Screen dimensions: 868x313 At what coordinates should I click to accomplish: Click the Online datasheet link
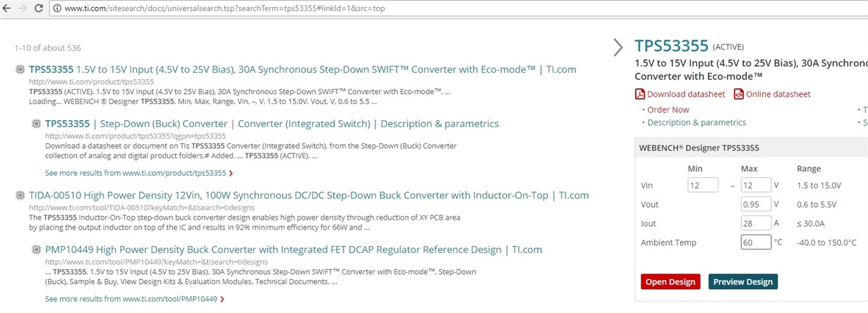tap(778, 94)
